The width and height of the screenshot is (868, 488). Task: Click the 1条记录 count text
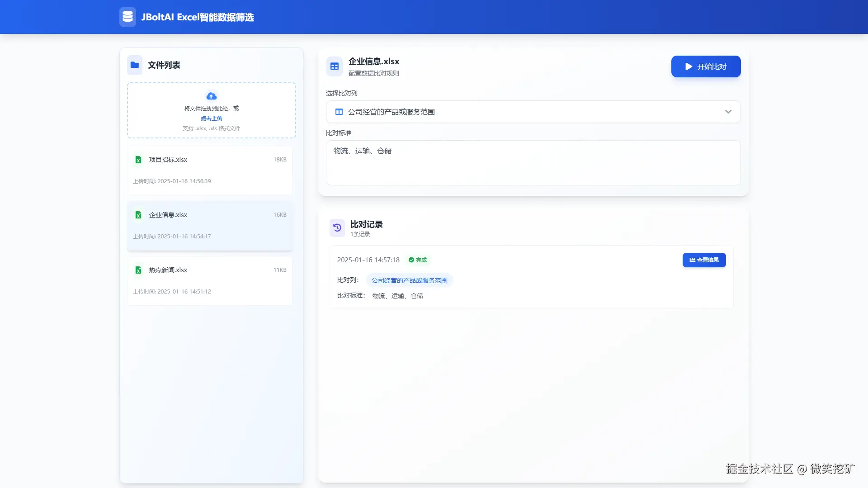pos(360,234)
